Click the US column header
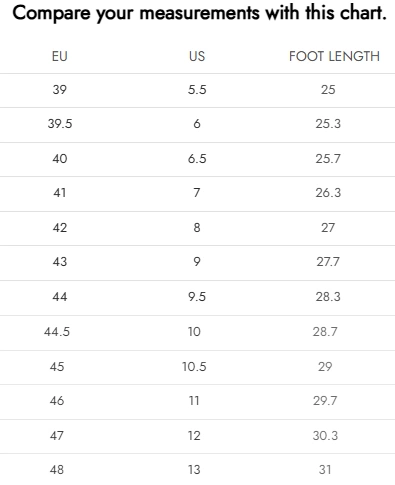Viewport: 395px width, 485px height. (197, 56)
